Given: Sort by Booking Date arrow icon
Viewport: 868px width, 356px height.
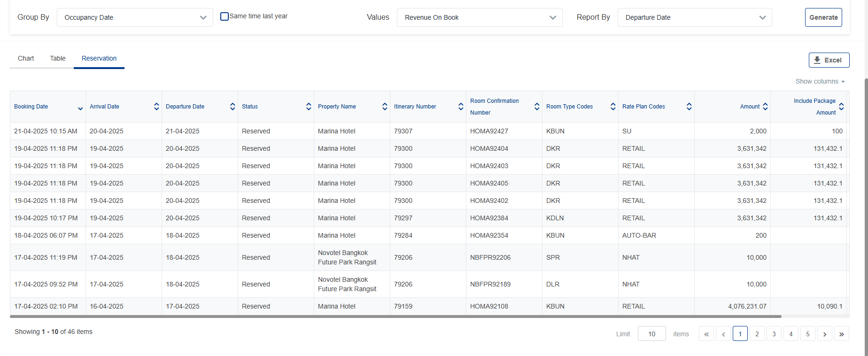Looking at the screenshot, I should pos(80,108).
